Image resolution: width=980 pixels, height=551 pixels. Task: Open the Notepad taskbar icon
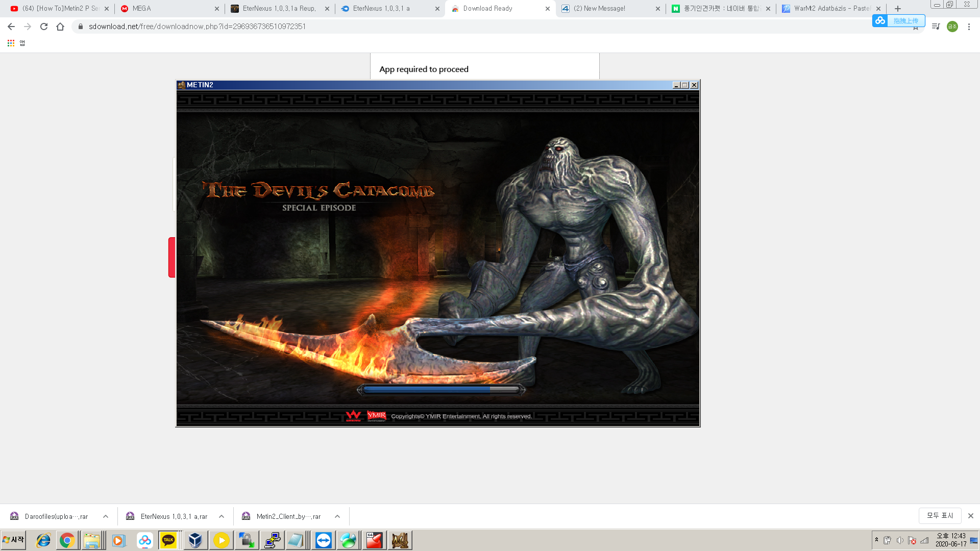click(297, 540)
